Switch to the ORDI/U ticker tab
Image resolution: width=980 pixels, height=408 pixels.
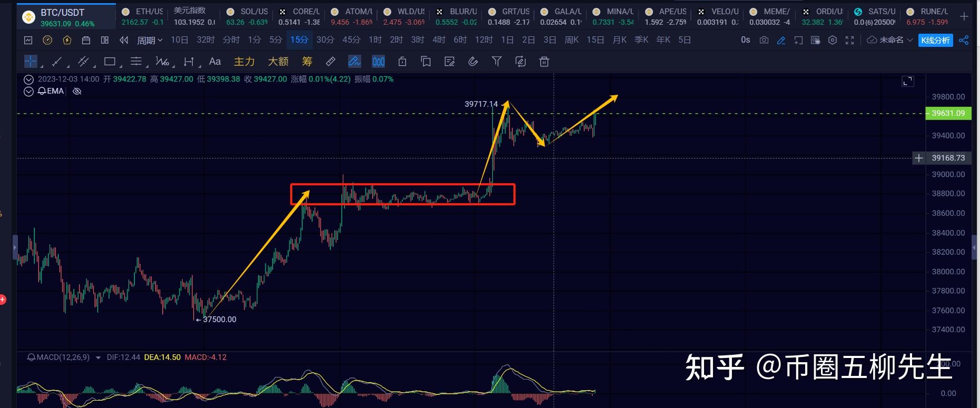coord(822,17)
